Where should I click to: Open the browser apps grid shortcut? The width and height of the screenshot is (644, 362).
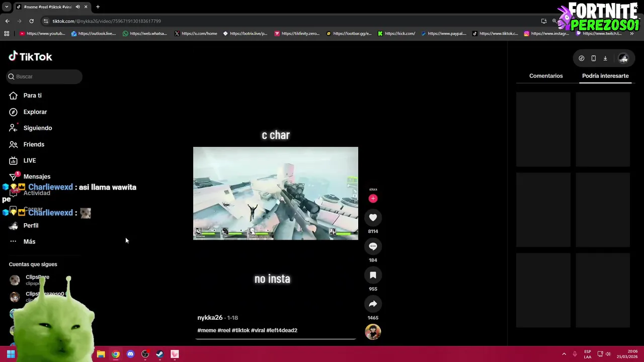pyautogui.click(x=7, y=34)
